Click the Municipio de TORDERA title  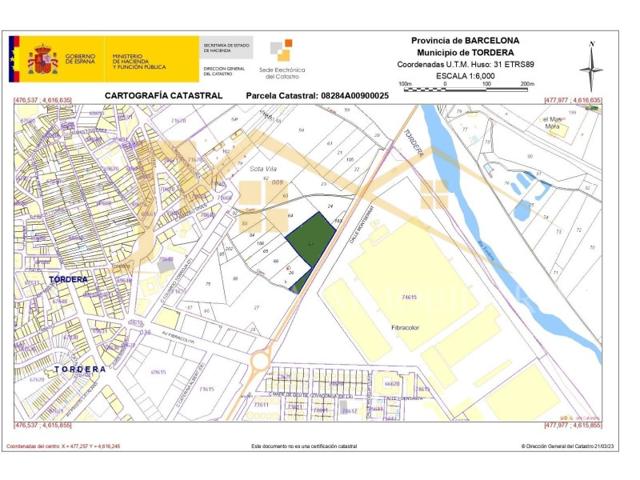point(465,52)
